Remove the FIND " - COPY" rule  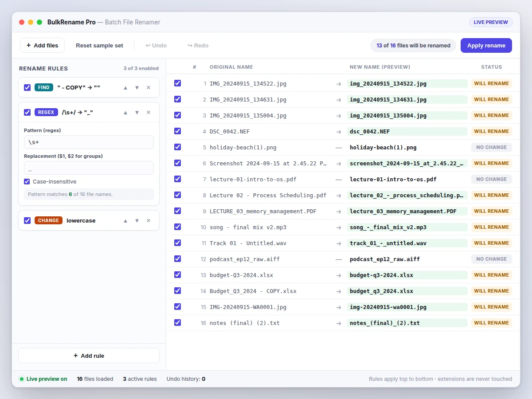[x=149, y=88]
